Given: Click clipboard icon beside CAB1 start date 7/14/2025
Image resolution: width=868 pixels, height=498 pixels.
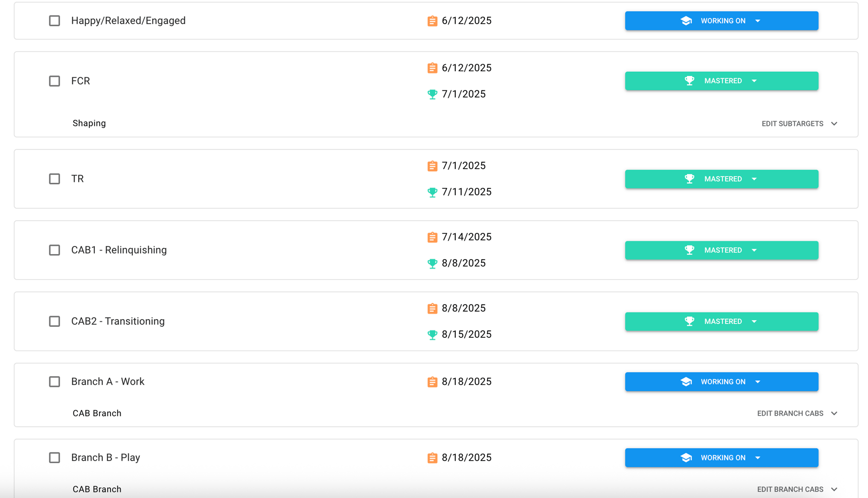Looking at the screenshot, I should [432, 237].
